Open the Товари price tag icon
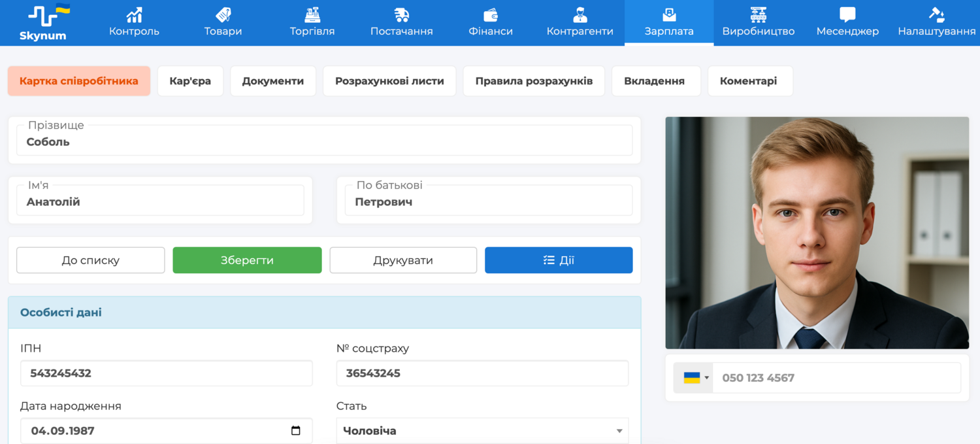Viewport: 980px width, 444px height. [x=223, y=15]
